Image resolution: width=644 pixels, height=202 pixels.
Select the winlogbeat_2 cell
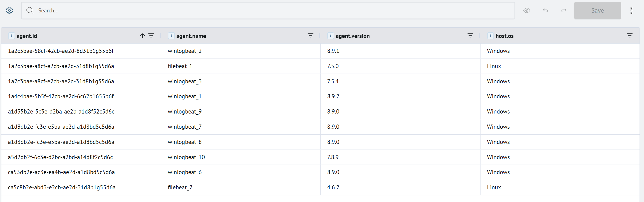(x=241, y=51)
